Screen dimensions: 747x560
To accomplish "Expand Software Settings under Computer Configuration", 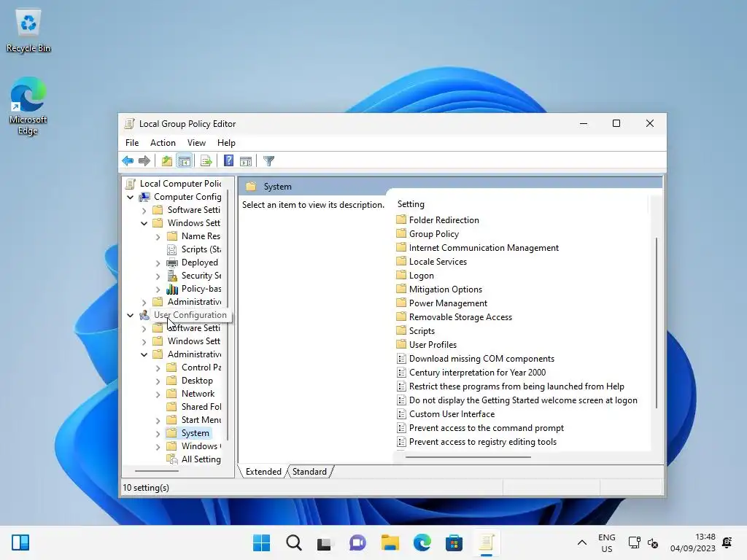I will pyautogui.click(x=144, y=210).
